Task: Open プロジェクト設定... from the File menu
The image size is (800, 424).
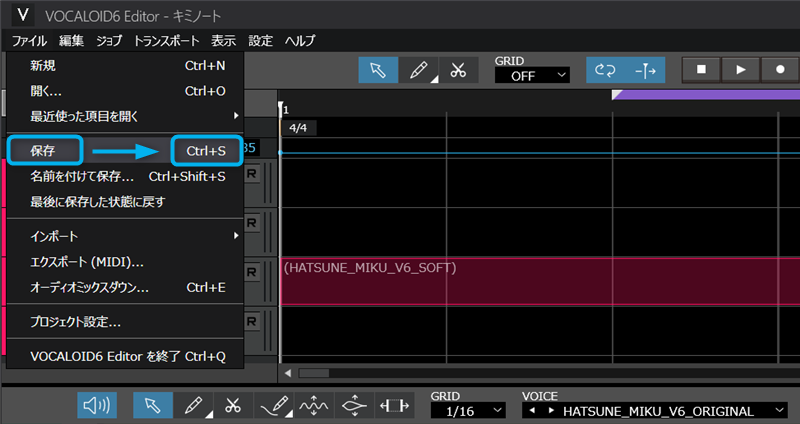Action: [x=126, y=322]
